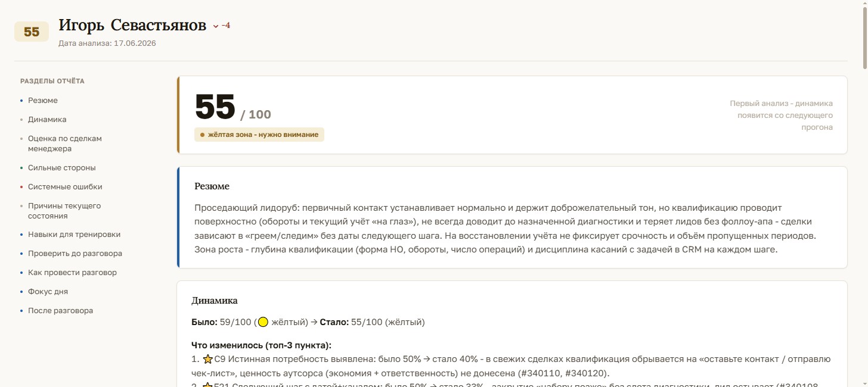Open После разговора section

60,311
